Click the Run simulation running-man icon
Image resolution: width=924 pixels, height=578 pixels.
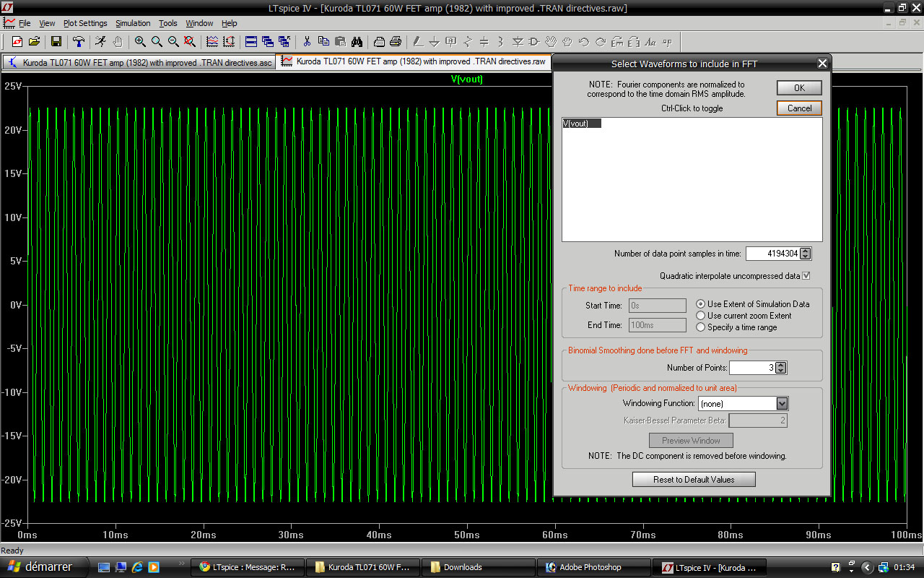tap(101, 42)
